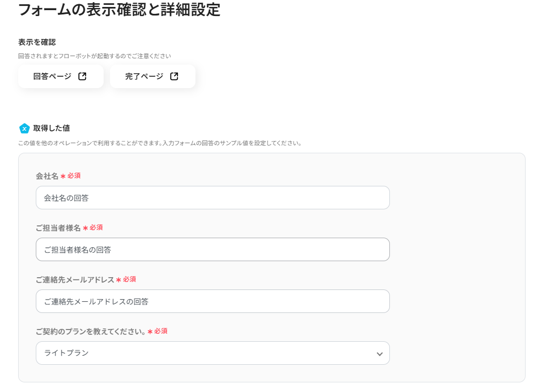Click the 取得した値 section heading

(x=51, y=128)
